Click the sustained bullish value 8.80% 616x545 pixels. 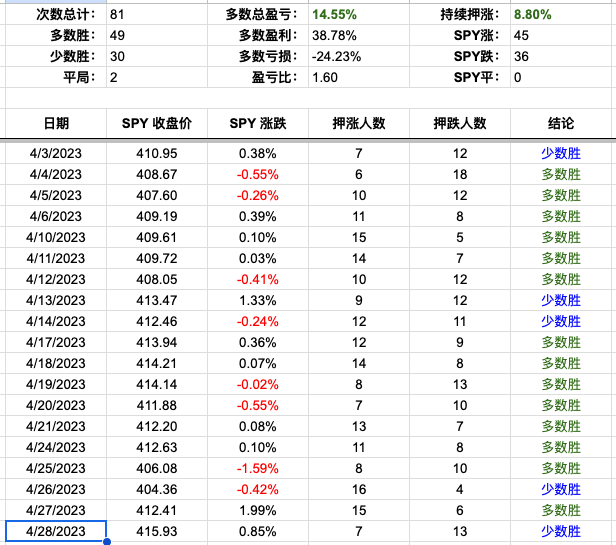coord(532,15)
